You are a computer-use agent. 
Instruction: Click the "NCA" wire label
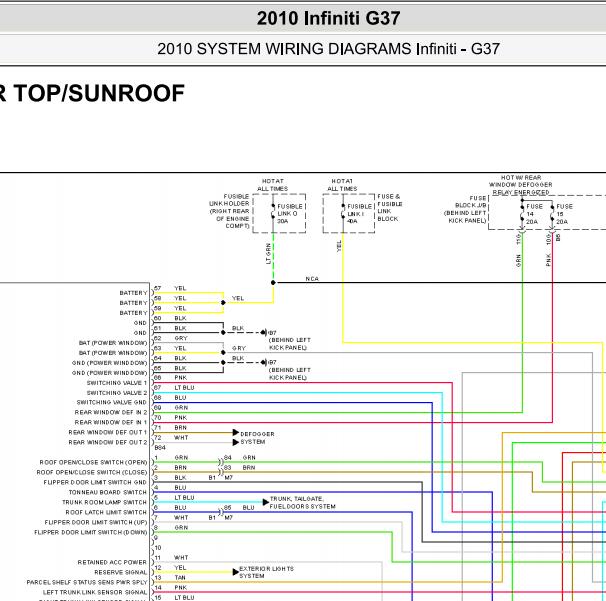(312, 279)
